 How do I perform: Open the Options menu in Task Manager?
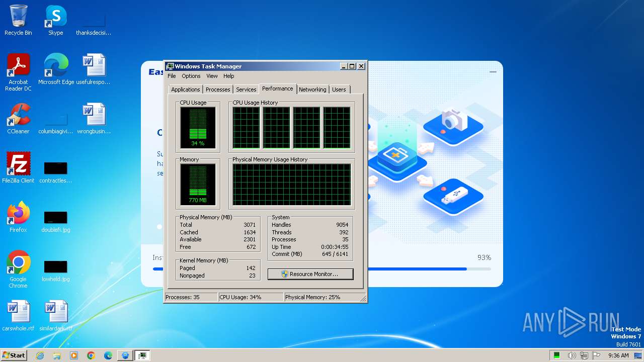[191, 76]
